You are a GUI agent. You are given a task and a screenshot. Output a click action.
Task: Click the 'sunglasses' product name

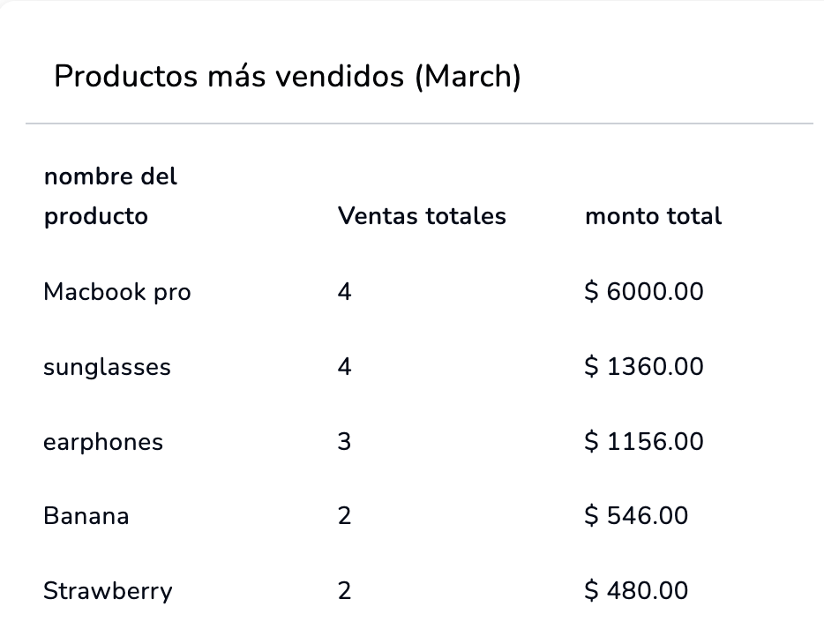pyautogui.click(x=107, y=367)
